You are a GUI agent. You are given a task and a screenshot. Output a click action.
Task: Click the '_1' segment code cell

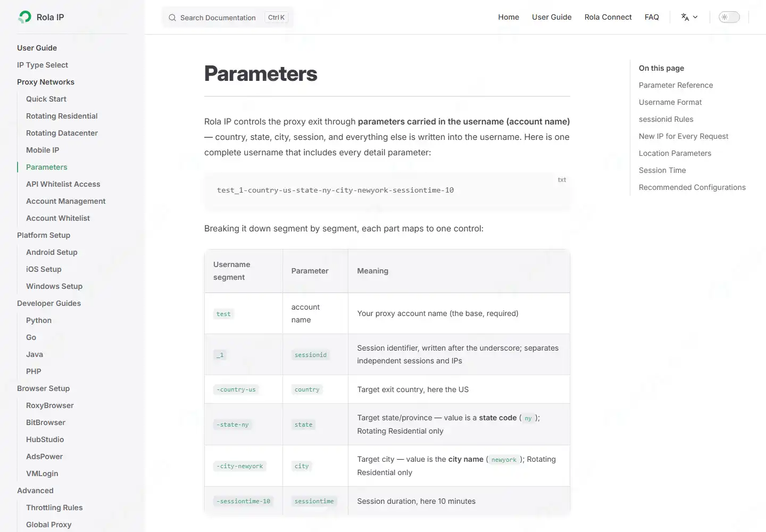(220, 355)
